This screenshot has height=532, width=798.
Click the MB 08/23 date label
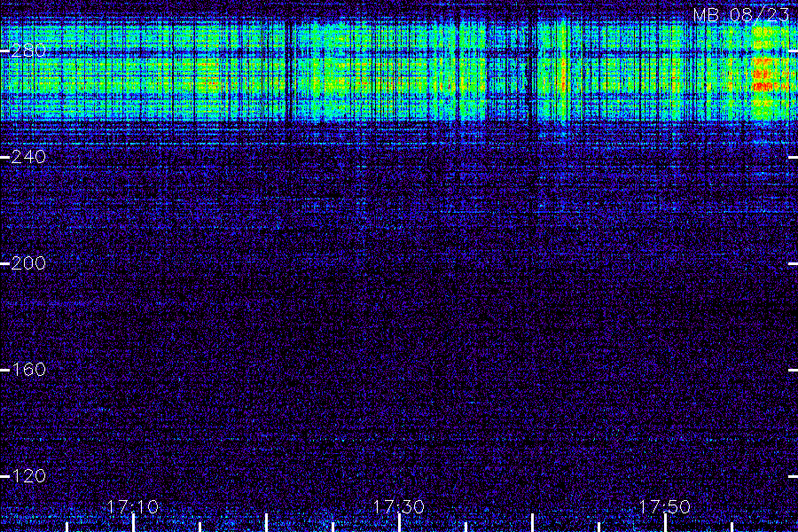(x=741, y=15)
